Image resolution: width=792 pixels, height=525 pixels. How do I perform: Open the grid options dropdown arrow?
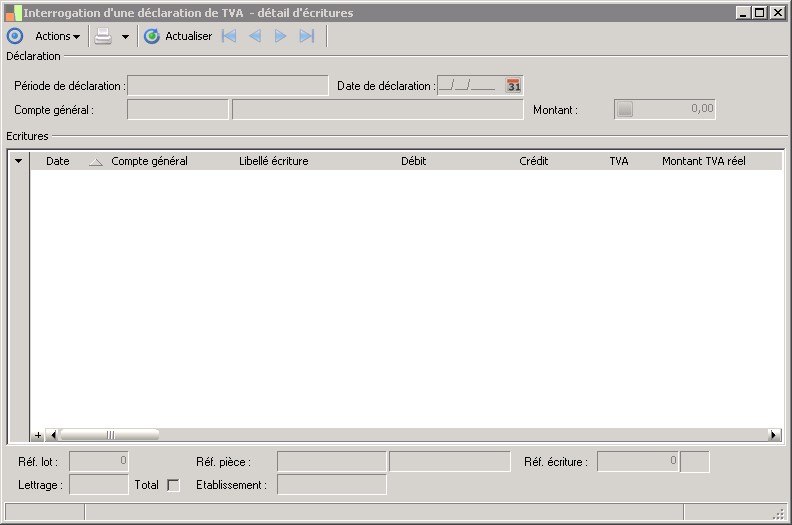point(19,161)
